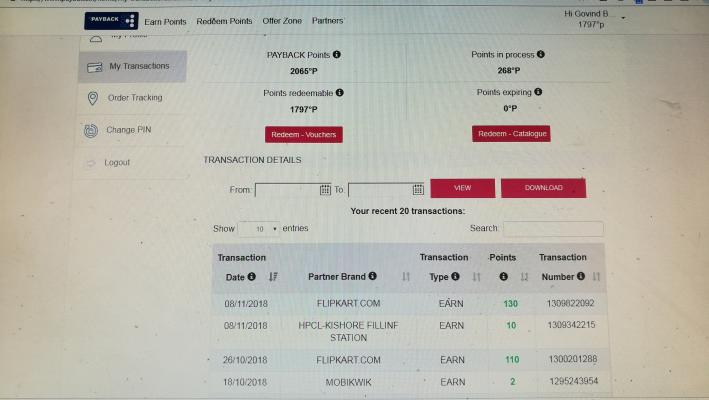The height and width of the screenshot is (400, 709).
Task: Select the FLIPKART.COM entry dated 26/10/2018
Action: [348, 360]
